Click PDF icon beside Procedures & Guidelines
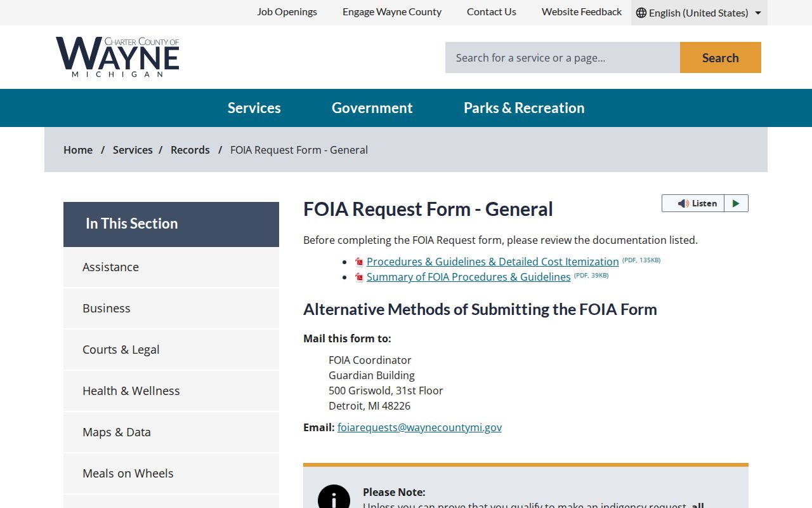The height and width of the screenshot is (508, 812). click(359, 262)
